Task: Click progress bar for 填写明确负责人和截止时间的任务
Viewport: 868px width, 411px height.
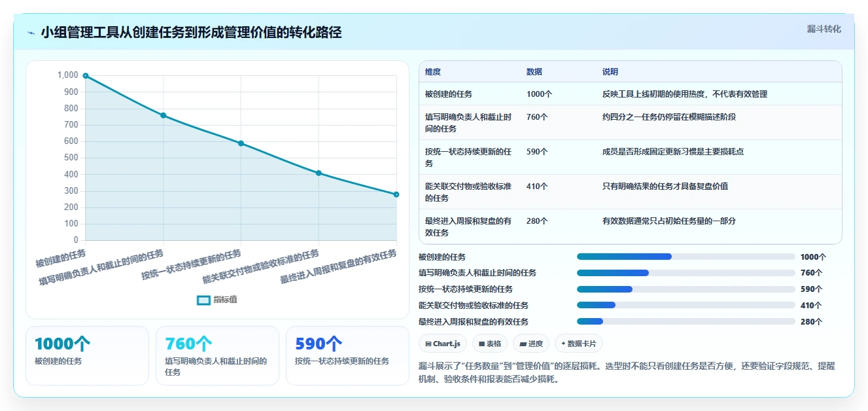Action: pos(686,273)
